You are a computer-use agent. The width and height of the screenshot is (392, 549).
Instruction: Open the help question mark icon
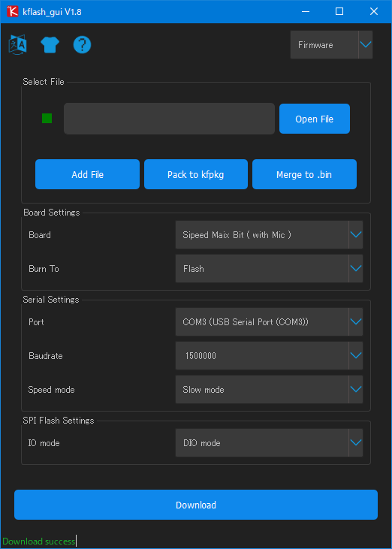pos(83,45)
